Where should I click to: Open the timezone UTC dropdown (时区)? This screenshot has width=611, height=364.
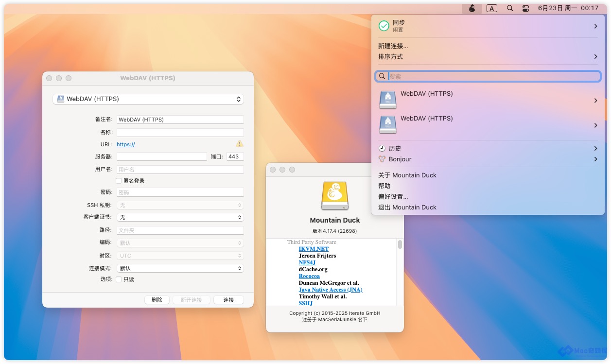pos(180,256)
